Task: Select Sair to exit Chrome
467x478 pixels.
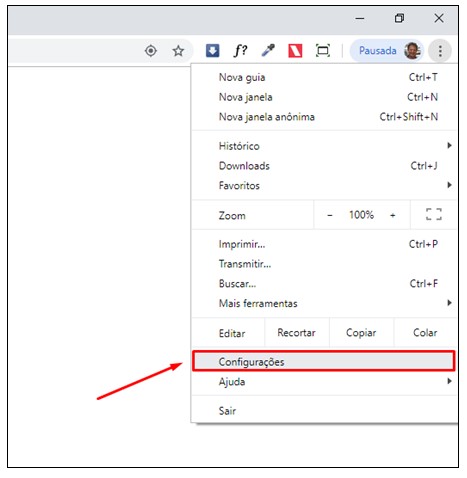Action: (324, 410)
